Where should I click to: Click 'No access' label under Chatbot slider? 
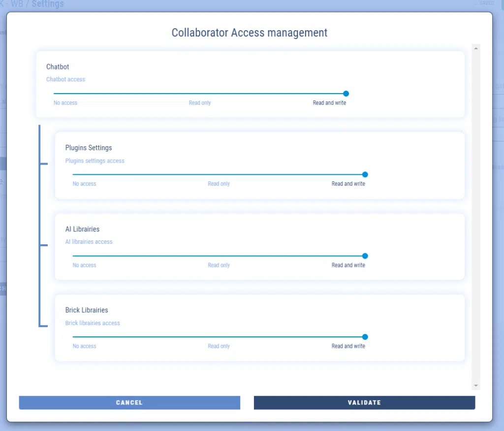[x=65, y=103]
